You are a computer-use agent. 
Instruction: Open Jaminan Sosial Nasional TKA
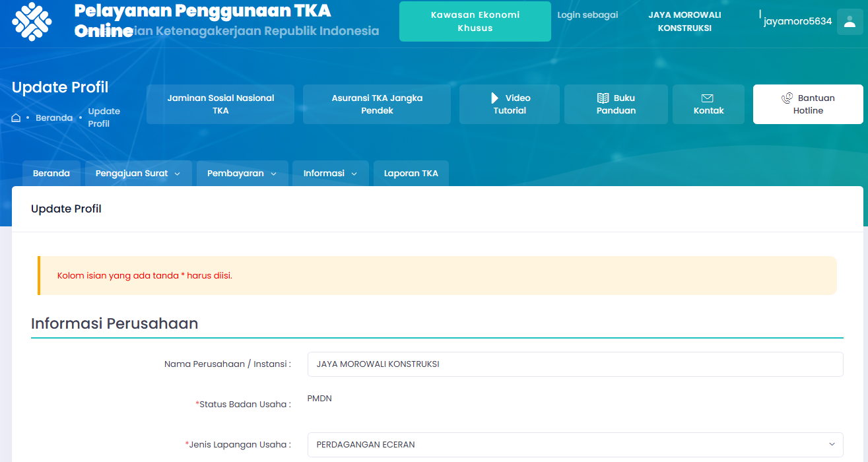point(220,104)
